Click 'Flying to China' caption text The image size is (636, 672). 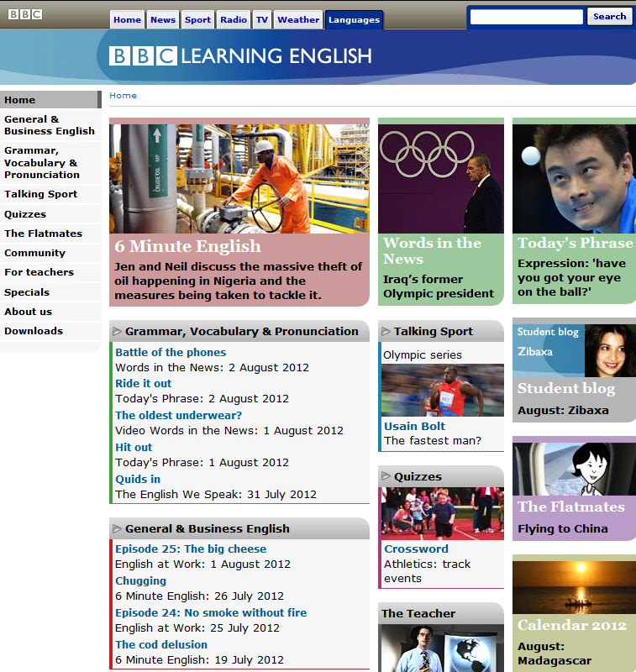click(562, 529)
